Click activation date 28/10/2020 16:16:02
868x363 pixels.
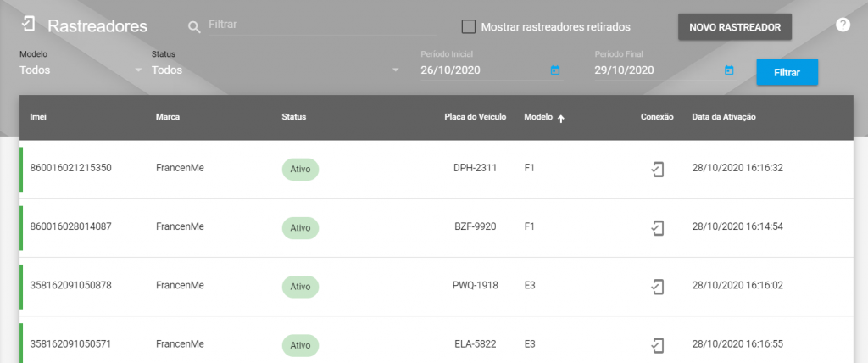(737, 286)
